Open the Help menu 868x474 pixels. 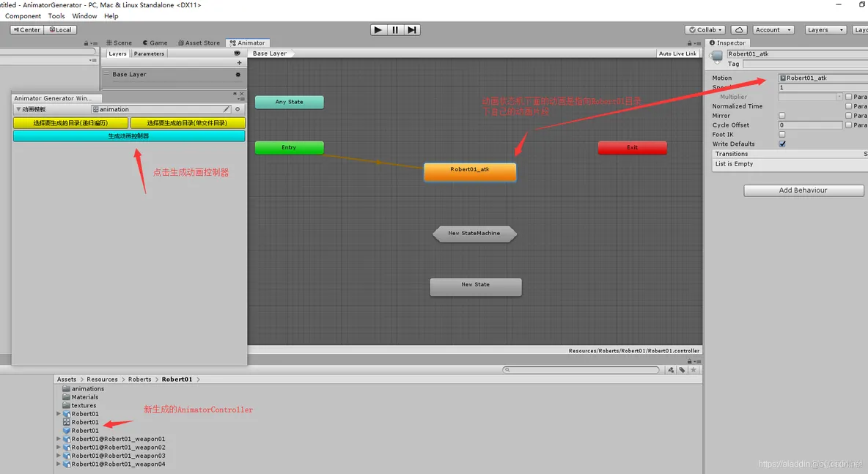[x=111, y=16]
